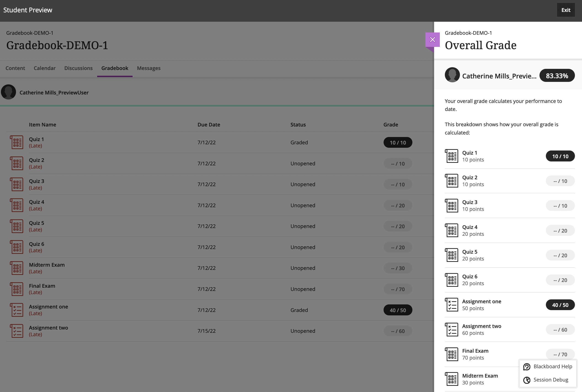Click user avatar beside Catherine Mills_PreviewUser
The height and width of the screenshot is (392, 582).
(x=8, y=92)
